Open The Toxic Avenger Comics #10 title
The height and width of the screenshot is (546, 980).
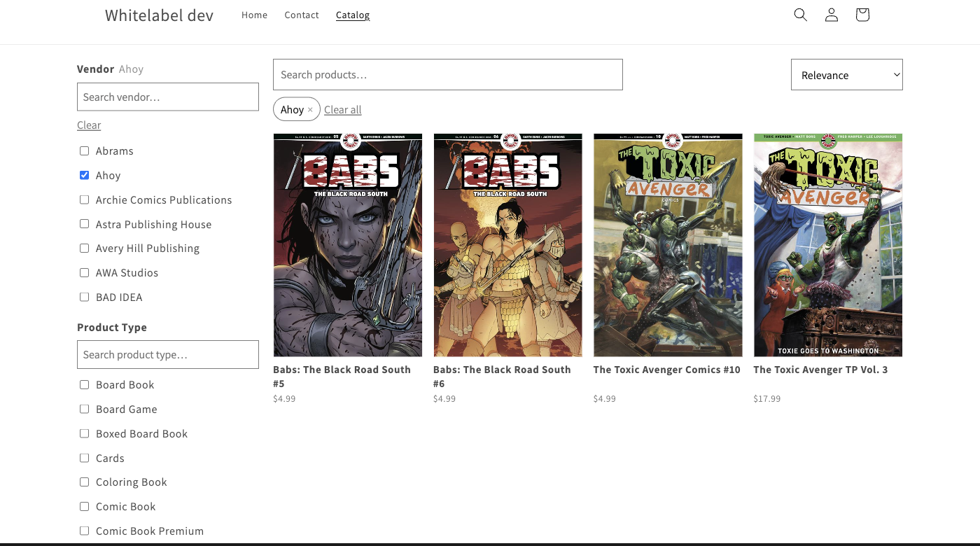(x=667, y=370)
